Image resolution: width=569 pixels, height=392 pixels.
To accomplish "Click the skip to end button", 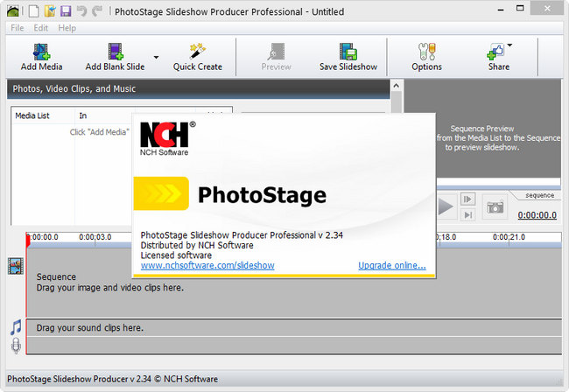I will click(x=467, y=214).
